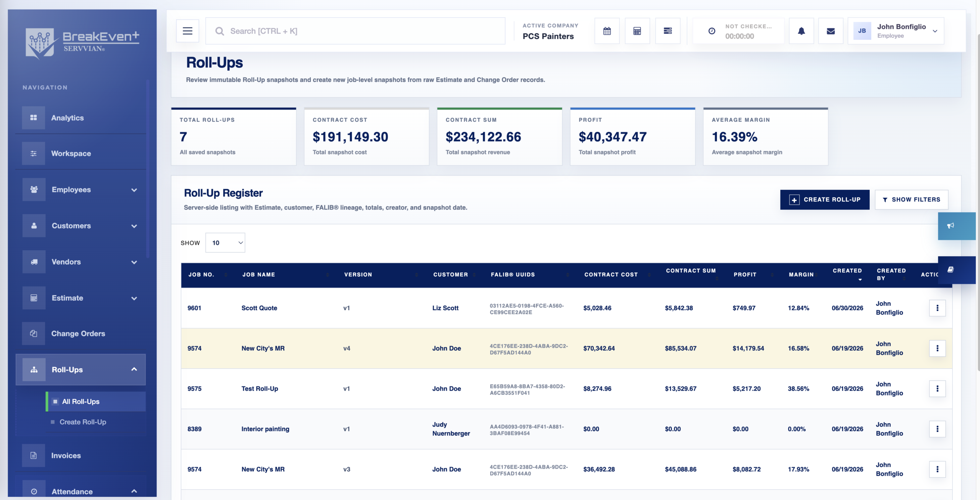This screenshot has height=500, width=980.
Task: Open the calendar icon in header
Action: [607, 31]
